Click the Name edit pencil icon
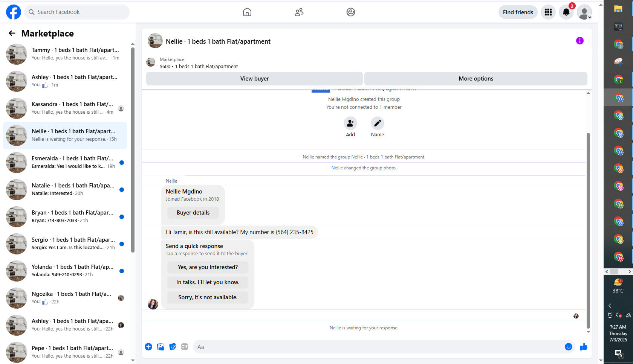 [378, 123]
